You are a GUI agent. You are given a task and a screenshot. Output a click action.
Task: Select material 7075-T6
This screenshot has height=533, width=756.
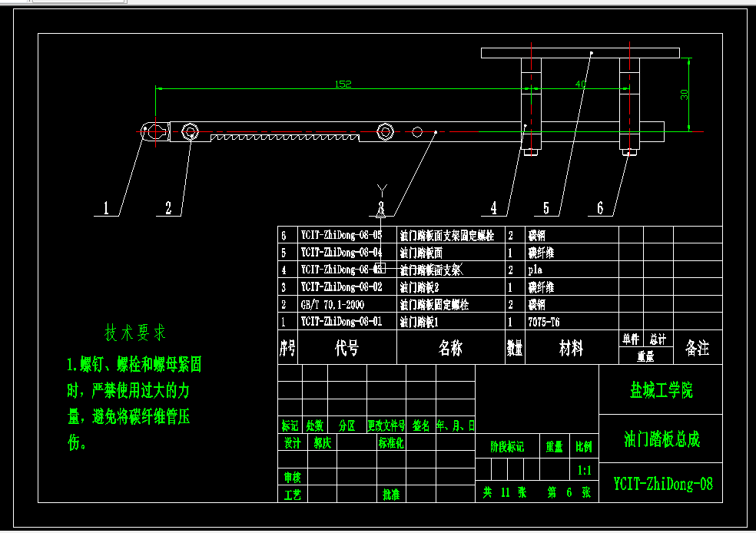(x=543, y=322)
